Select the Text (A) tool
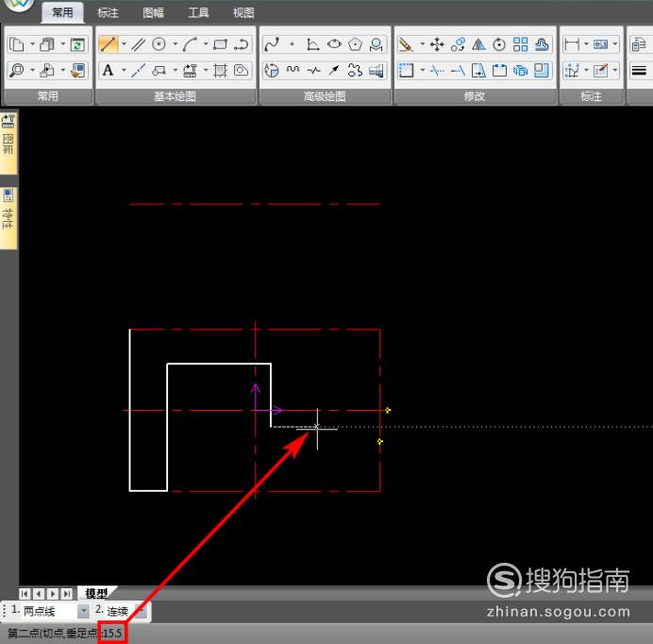This screenshot has height=644, width=653. pos(109,70)
